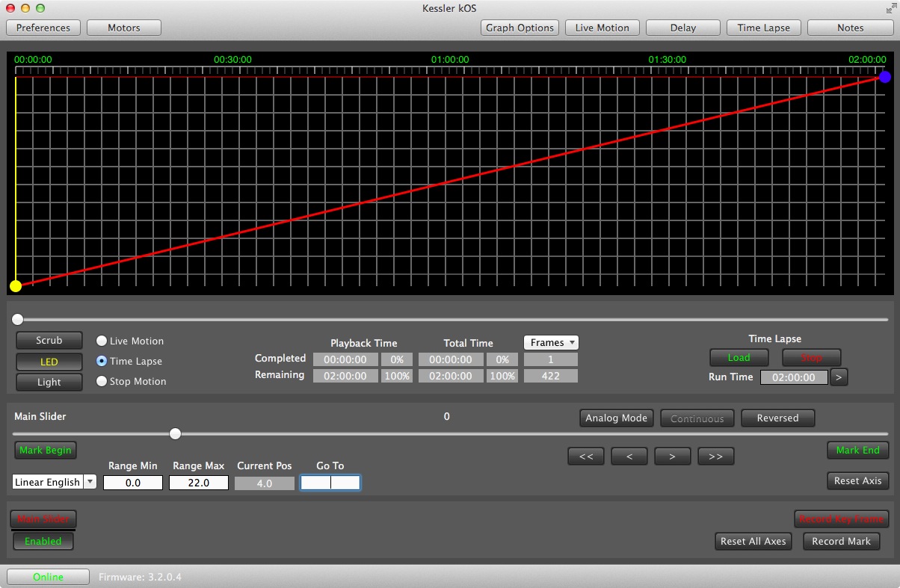
Task: Click the completed frames value 1
Action: click(551, 359)
